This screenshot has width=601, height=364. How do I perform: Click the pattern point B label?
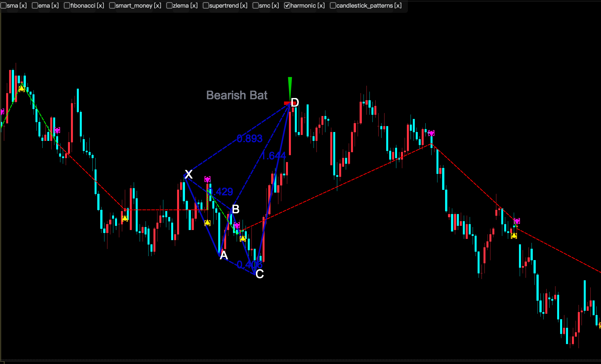click(x=235, y=209)
